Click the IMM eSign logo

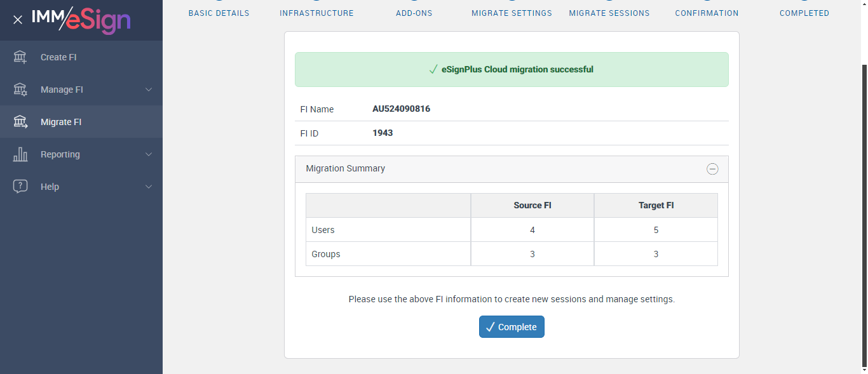coord(81,20)
